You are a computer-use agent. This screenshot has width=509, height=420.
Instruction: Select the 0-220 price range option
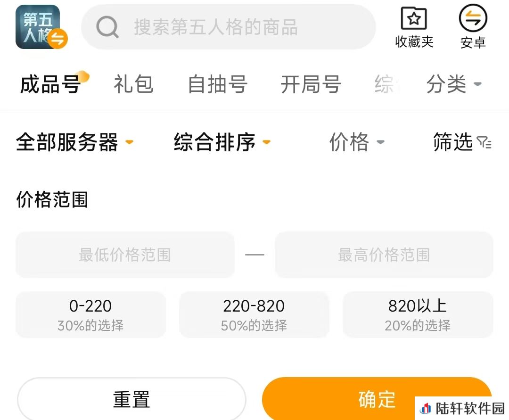(91, 314)
